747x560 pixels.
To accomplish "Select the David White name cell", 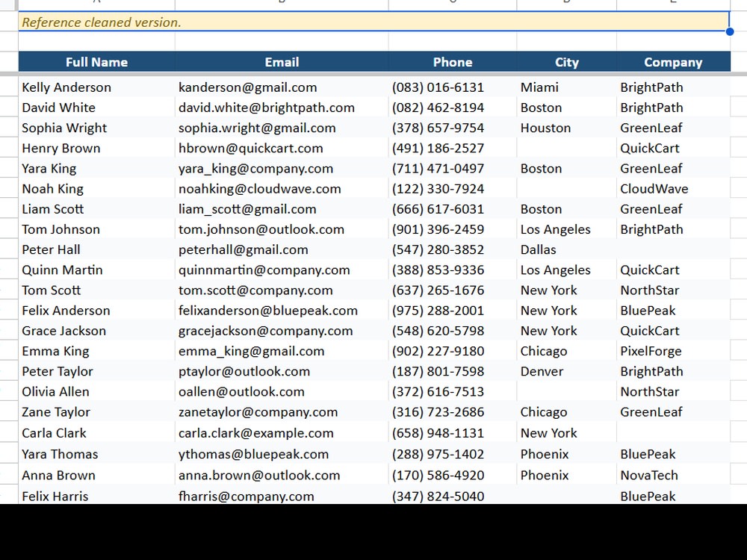I will (96, 108).
